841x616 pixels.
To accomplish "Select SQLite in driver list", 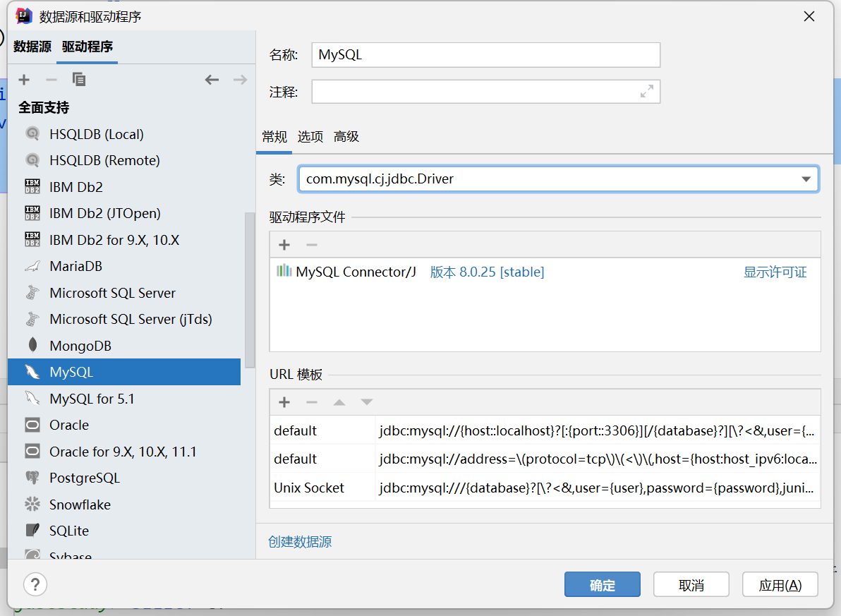I will click(124, 531).
